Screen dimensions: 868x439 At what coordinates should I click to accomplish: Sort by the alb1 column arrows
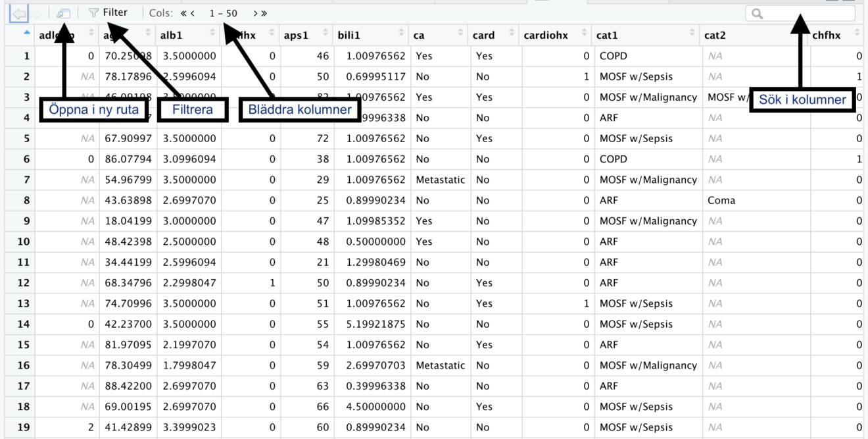tap(212, 33)
